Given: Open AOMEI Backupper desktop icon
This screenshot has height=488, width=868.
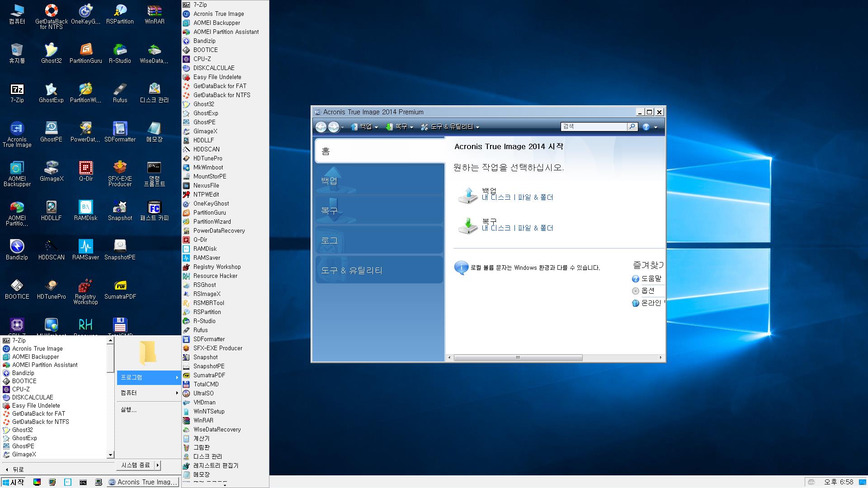Looking at the screenshot, I should [17, 174].
